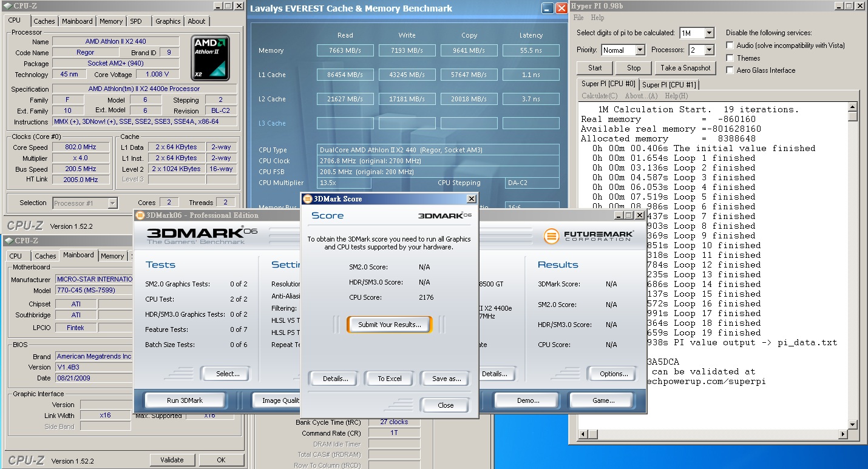Click the HT Link 2005.0 MHz field
Viewport: 868px width, 469px height.
(x=81, y=180)
